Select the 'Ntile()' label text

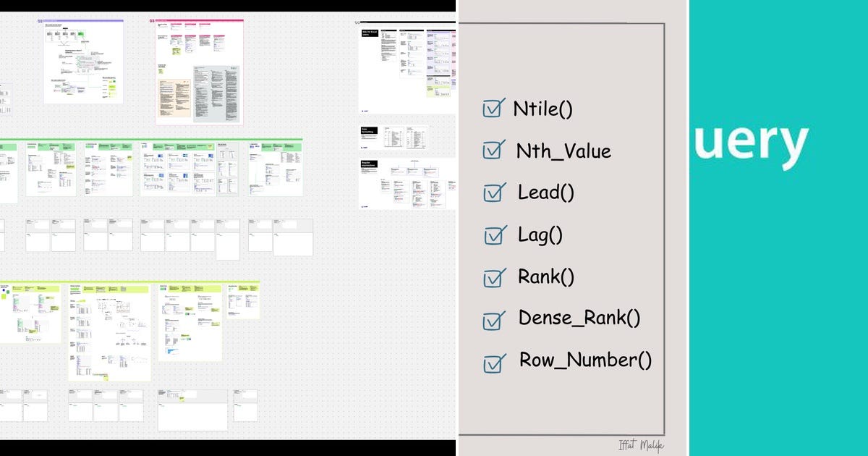tap(543, 109)
